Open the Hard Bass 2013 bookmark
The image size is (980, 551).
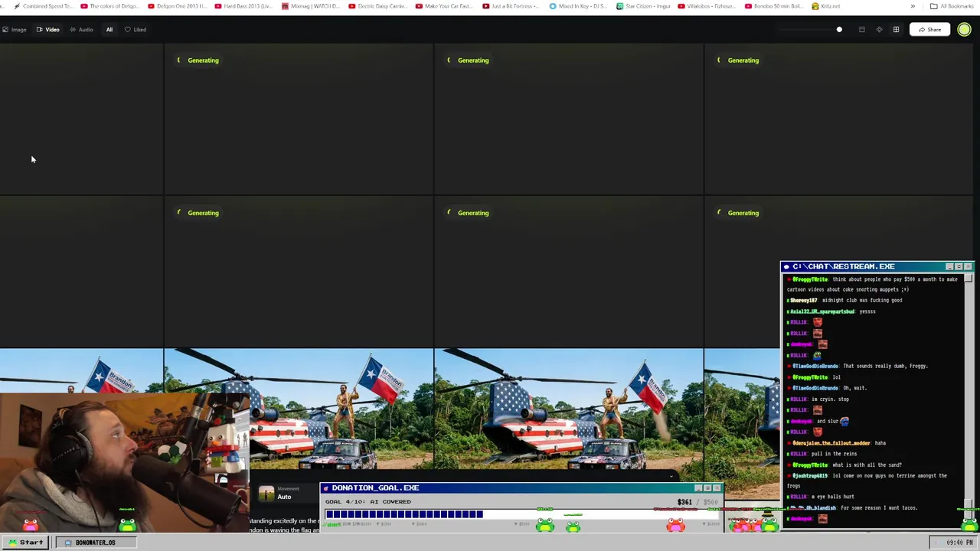point(243,6)
